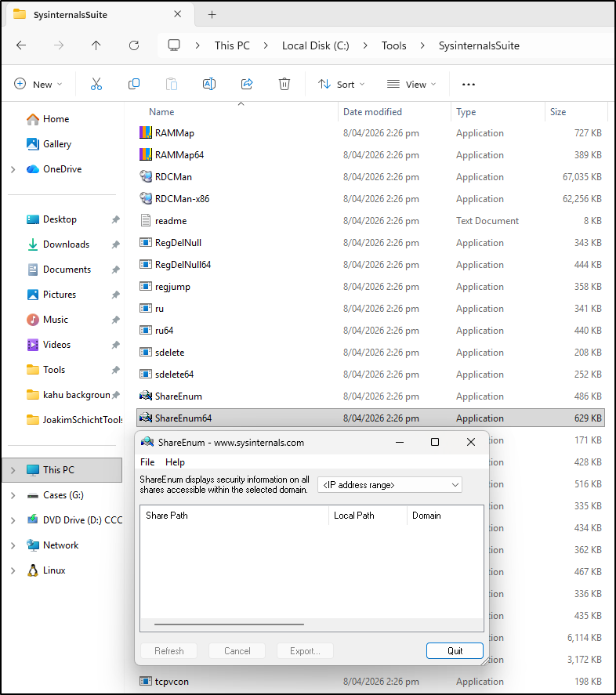Click Tools in the breadcrumb path
616x695 pixels.
pyautogui.click(x=393, y=45)
